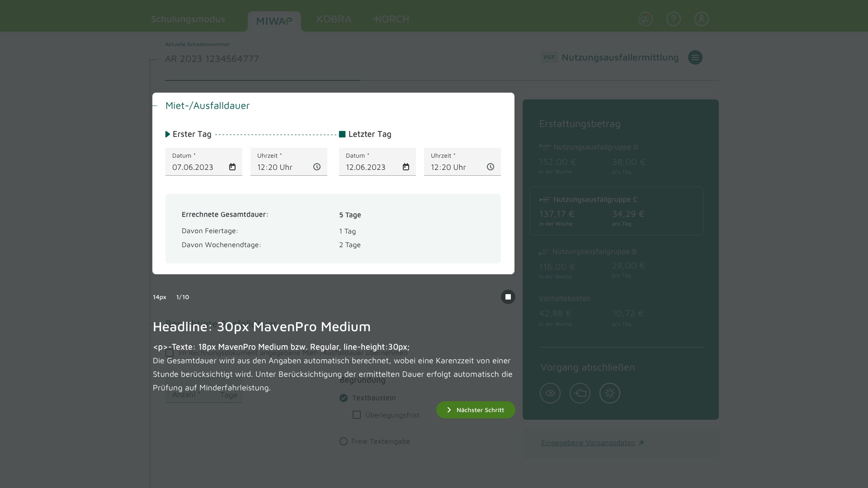Open the help question mark icon

(673, 19)
